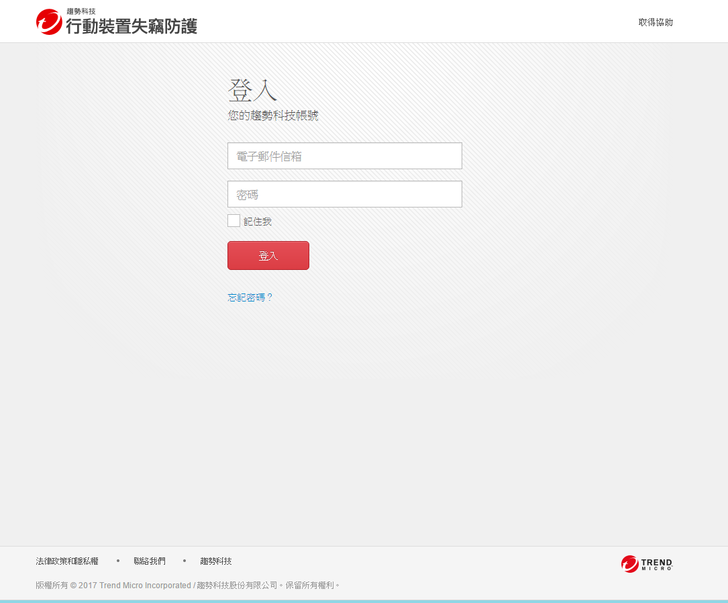
Task: Click the 行動裝置失竊防護 product title
Action: [131, 26]
